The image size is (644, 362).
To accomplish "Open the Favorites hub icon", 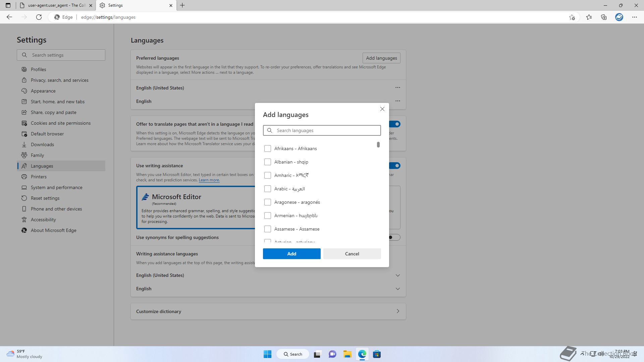I will [589, 17].
